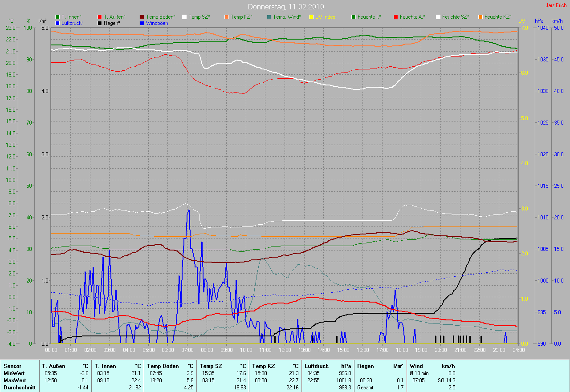The width and height of the screenshot is (570, 392).
Task: Click the Feuchte A. legend label
Action: coord(412,17)
